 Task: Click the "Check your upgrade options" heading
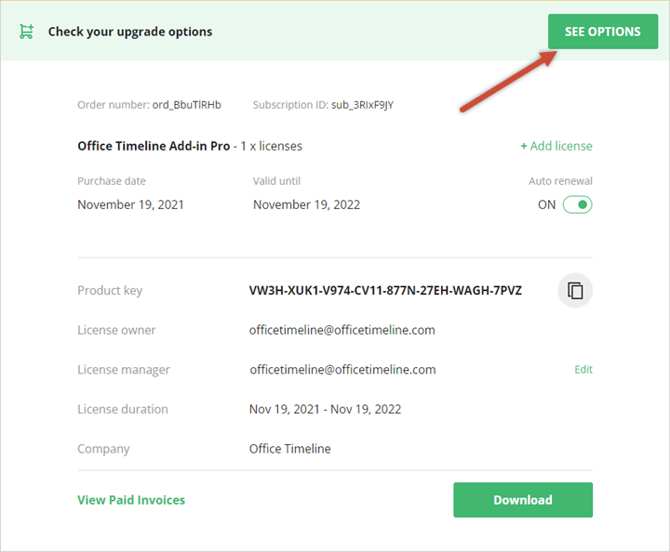click(130, 31)
